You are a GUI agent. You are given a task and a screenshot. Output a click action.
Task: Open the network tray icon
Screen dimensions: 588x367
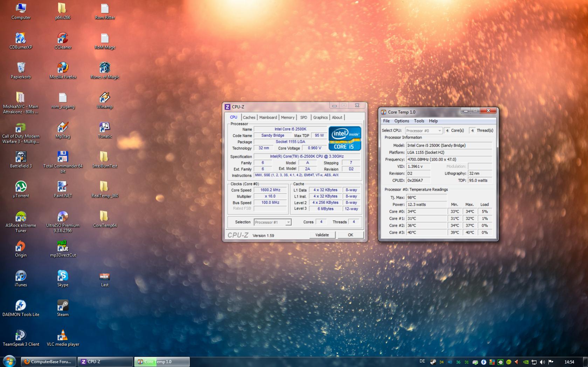[x=534, y=362]
